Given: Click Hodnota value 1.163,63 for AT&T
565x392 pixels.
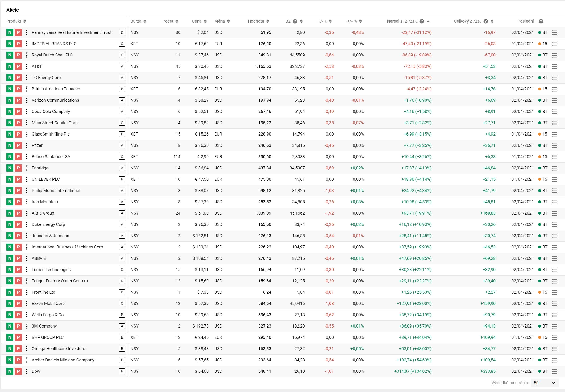Looking at the screenshot, I should click(x=263, y=66).
